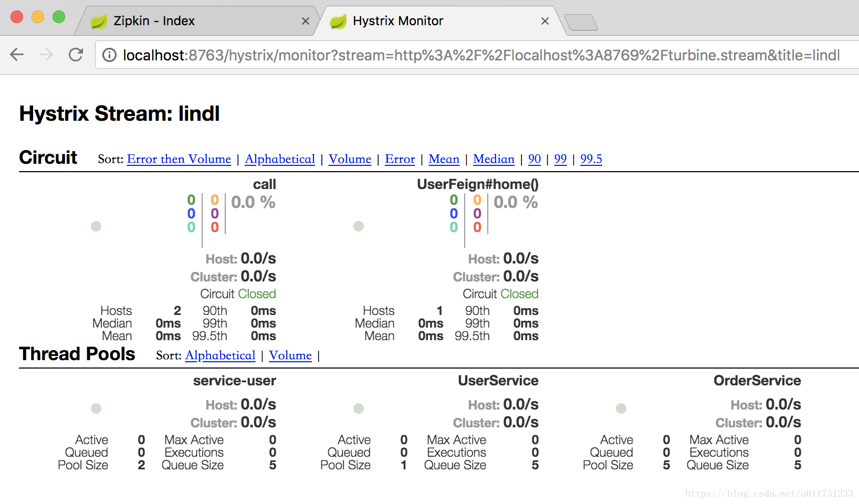859x504 pixels.
Task: Click 0.0 % error rate of call
Action: click(253, 202)
